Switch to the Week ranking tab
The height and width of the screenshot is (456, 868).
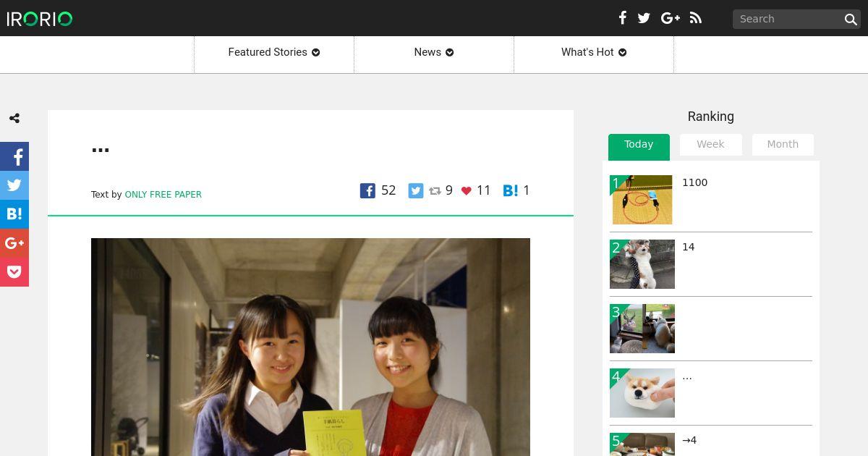pyautogui.click(x=710, y=145)
